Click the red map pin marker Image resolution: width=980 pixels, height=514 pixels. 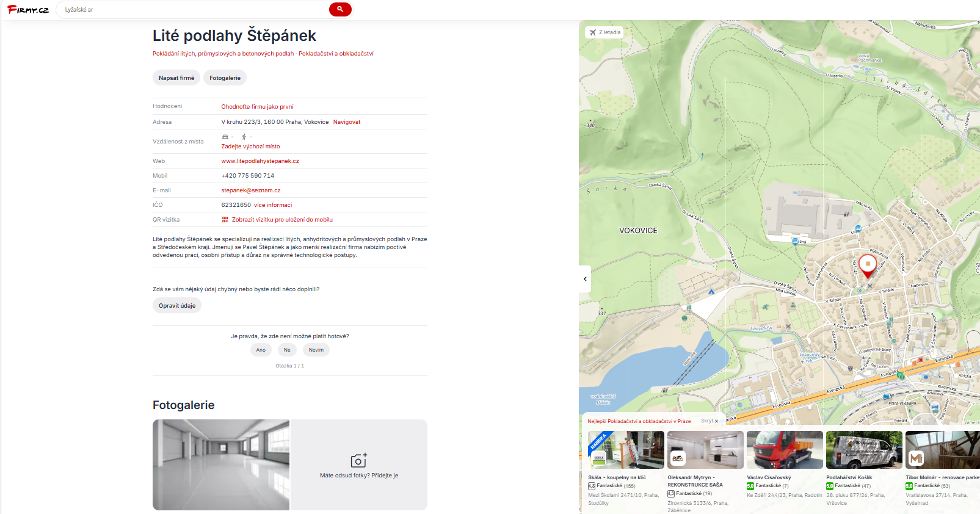868,266
